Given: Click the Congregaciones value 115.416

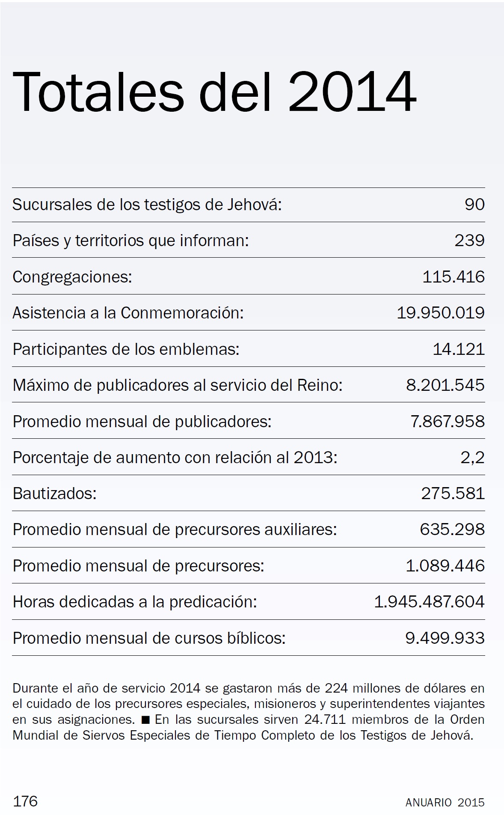Looking at the screenshot, I should [x=454, y=277].
